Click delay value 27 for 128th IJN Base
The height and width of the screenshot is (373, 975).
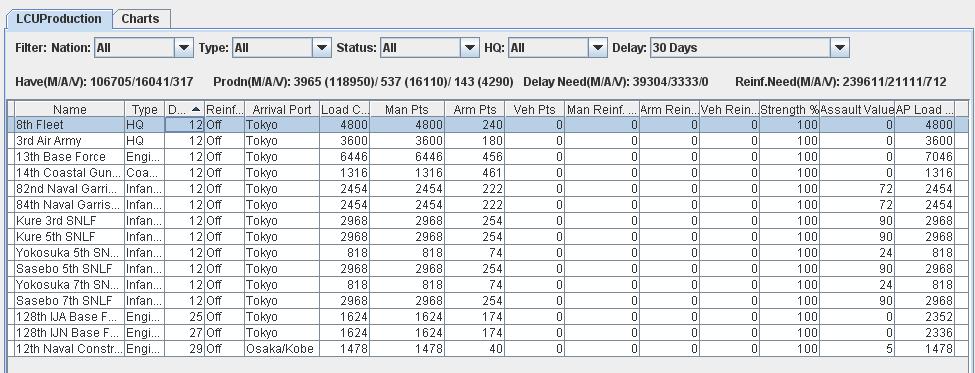click(x=185, y=333)
